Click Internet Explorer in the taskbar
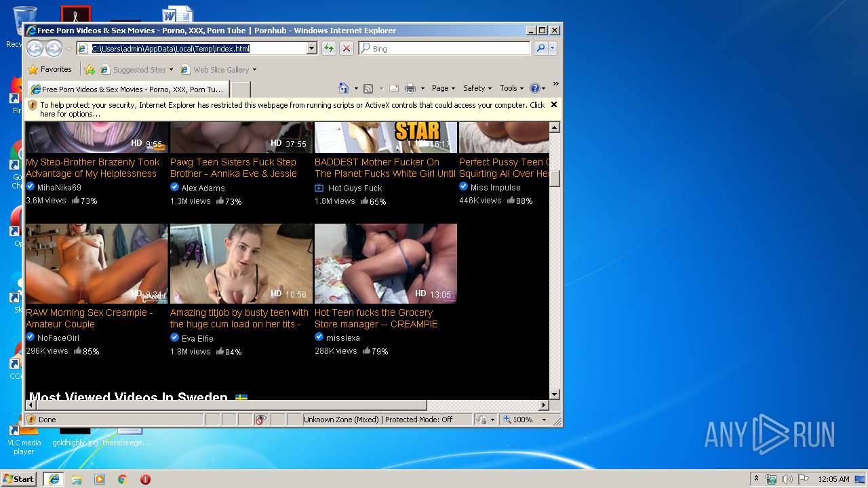868x488 pixels. click(x=54, y=479)
